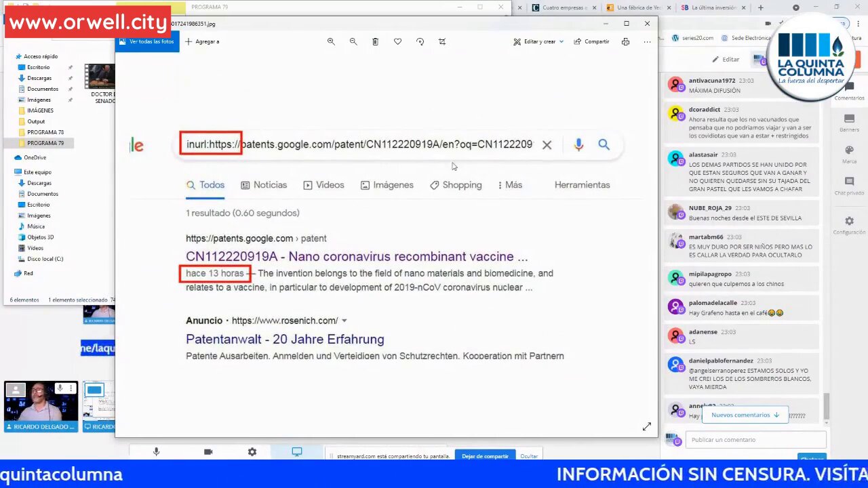Open the Cuatro empresas browser tab
This screenshot has height=488, width=868.
point(564,7)
